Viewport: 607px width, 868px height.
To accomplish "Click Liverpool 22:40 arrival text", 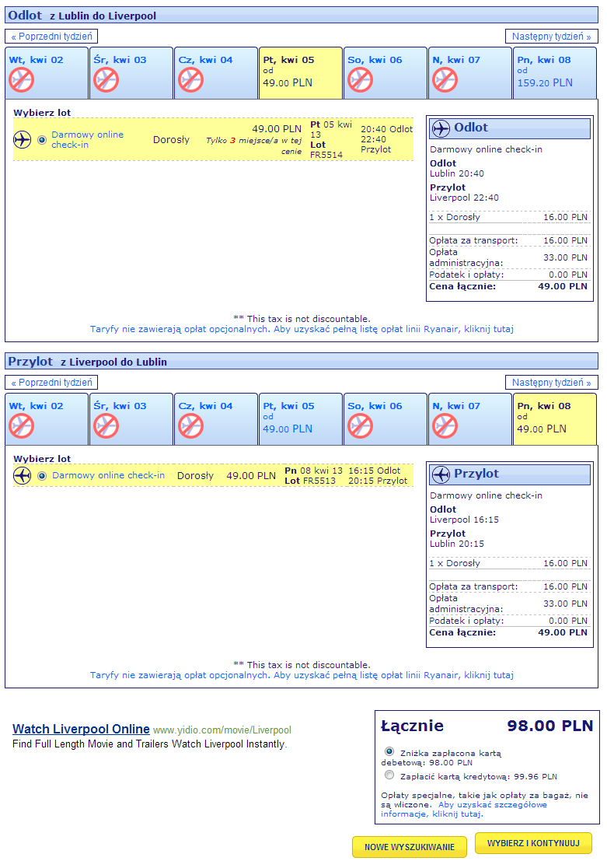I will coord(464,198).
